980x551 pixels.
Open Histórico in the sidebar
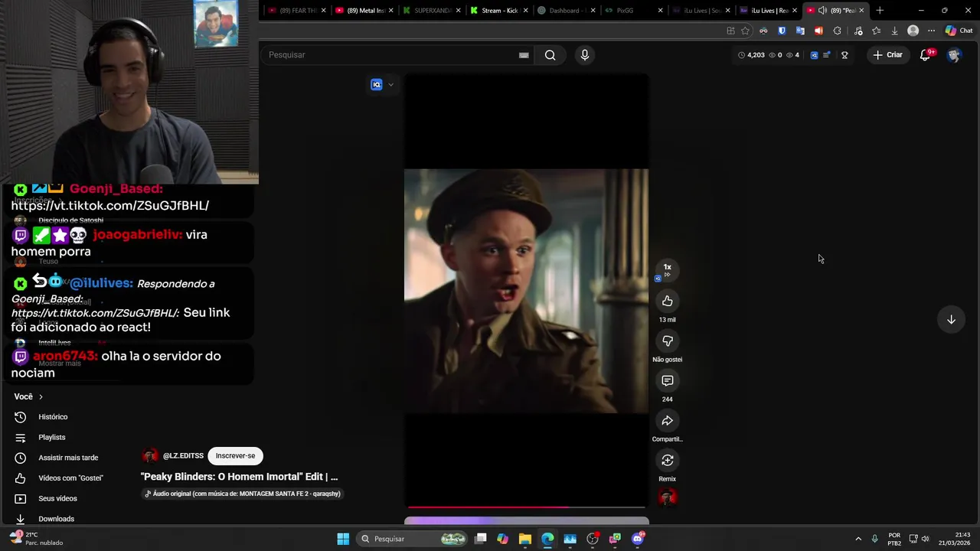53,417
